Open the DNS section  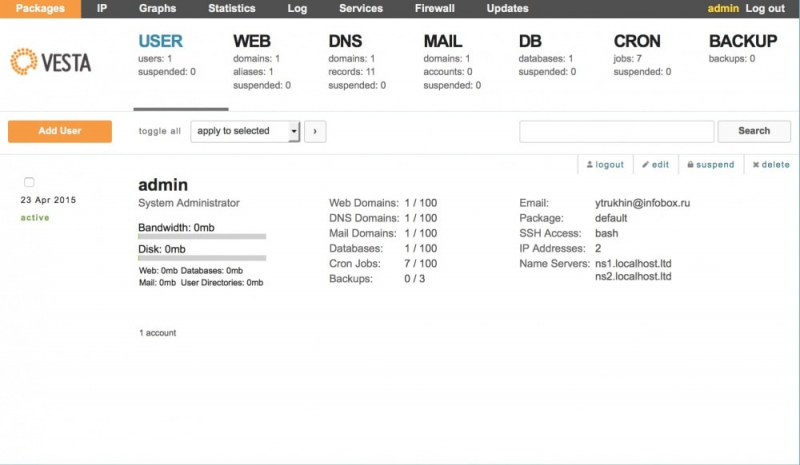345,42
